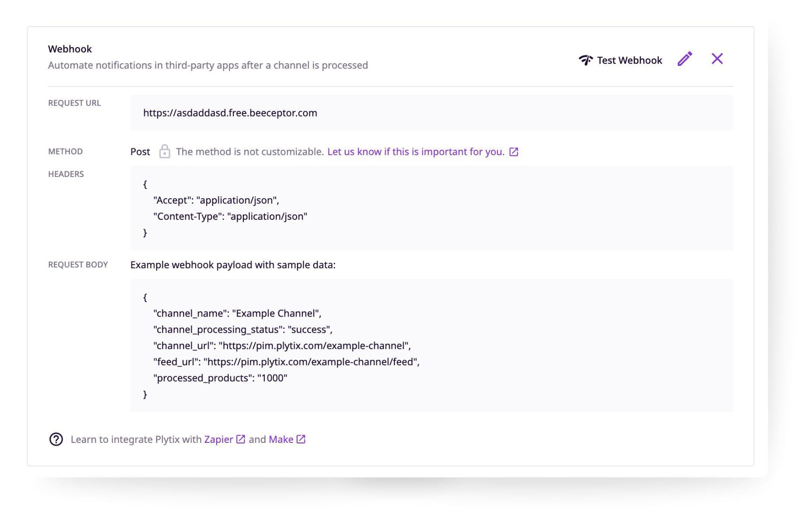The height and width of the screenshot is (511, 812).
Task: Close the webhook panel with the X icon
Action: click(x=717, y=58)
